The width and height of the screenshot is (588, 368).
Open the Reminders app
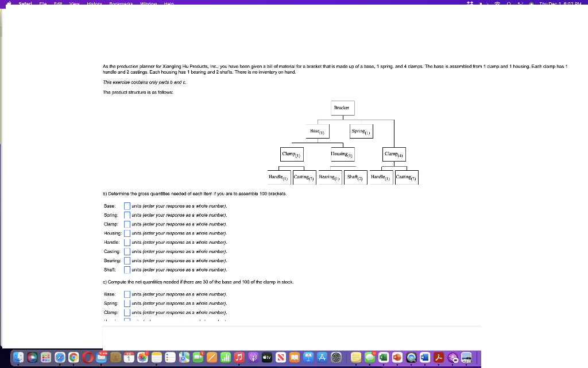170,358
